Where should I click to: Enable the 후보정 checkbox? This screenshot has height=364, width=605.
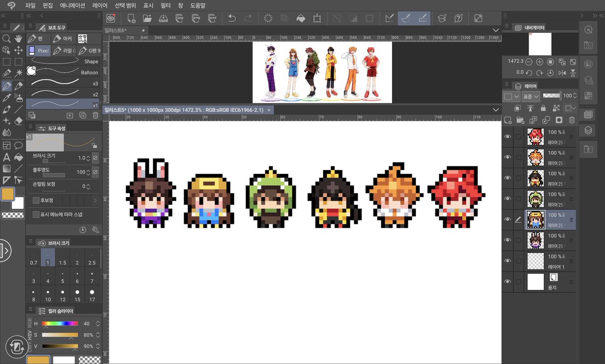coord(36,200)
